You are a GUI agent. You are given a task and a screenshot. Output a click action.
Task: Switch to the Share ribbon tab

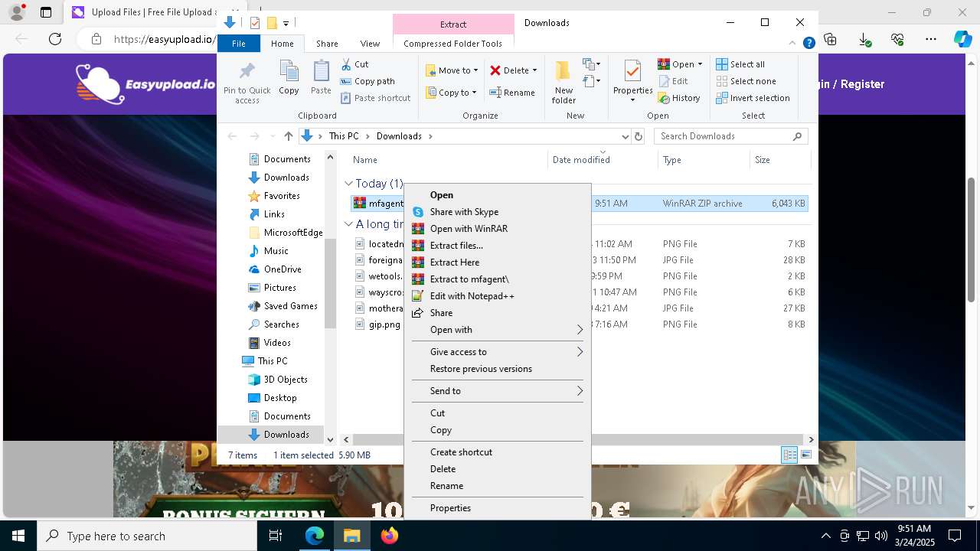pyautogui.click(x=327, y=44)
